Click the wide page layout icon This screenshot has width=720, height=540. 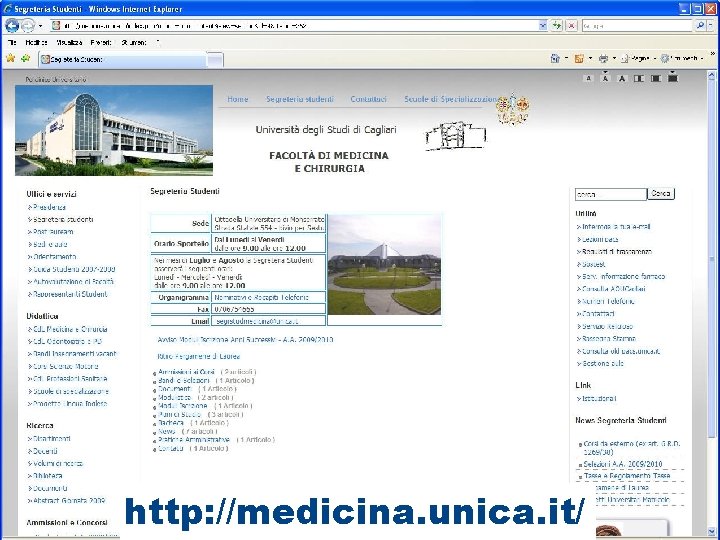[656, 78]
